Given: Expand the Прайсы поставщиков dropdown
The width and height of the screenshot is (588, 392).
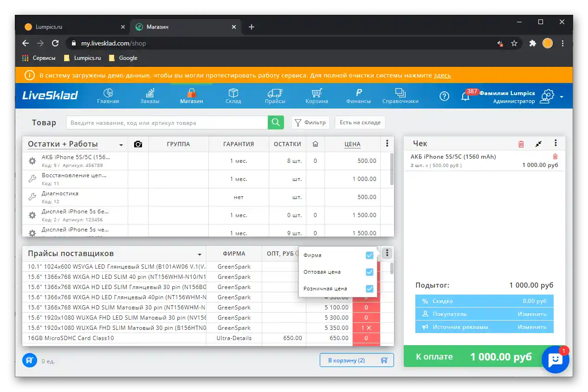Looking at the screenshot, I should click(x=200, y=254).
